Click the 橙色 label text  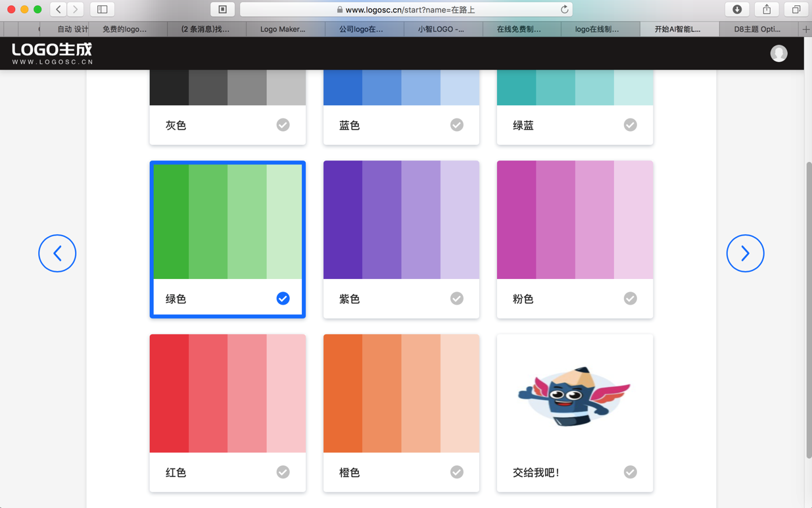(x=349, y=472)
